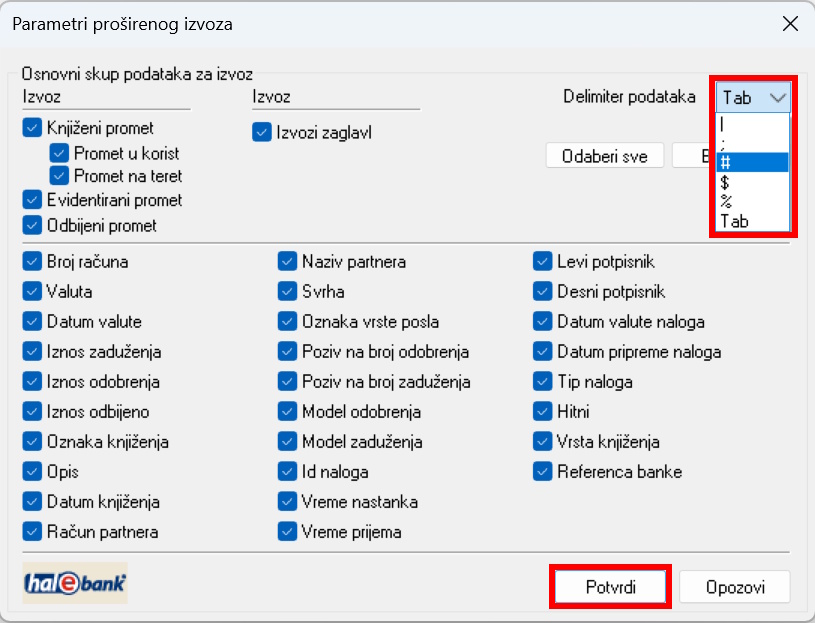The width and height of the screenshot is (815, 623).
Task: Toggle the Broj računa field checkbox
Action: tap(32, 262)
